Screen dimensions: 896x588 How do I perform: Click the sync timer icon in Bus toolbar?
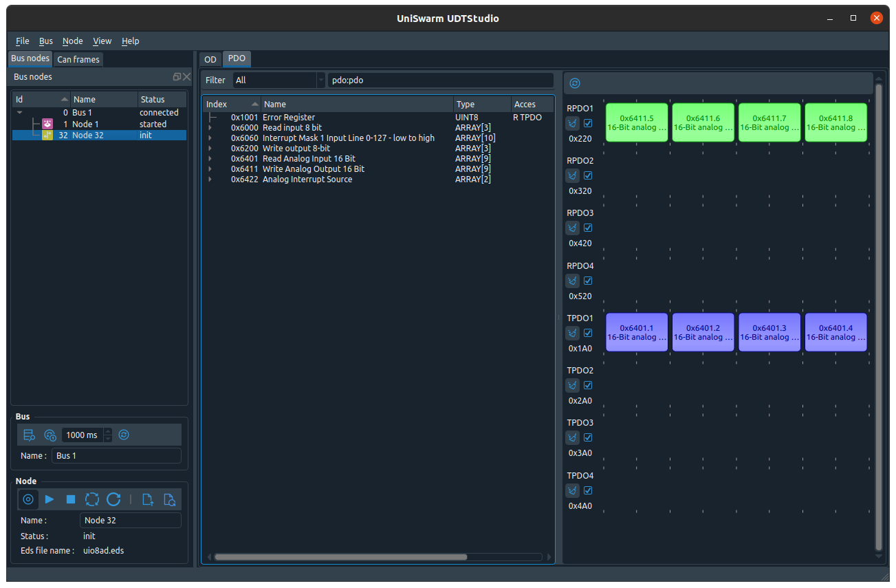(50, 435)
